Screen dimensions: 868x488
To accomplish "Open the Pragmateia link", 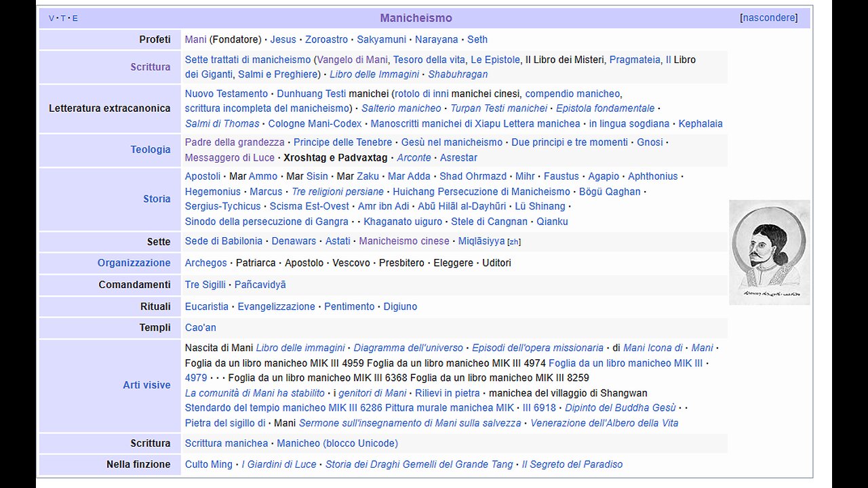I will (635, 60).
